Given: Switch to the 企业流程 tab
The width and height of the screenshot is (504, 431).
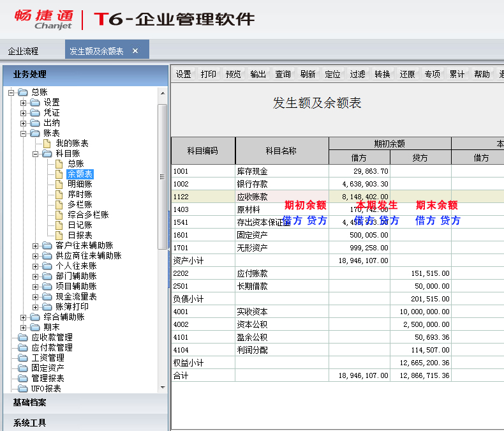Looking at the screenshot, I should [23, 51].
